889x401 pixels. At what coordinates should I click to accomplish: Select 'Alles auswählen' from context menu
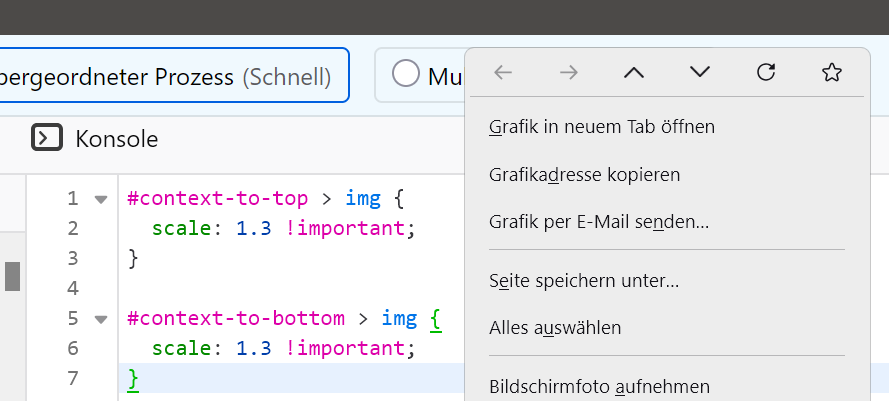[x=555, y=327]
